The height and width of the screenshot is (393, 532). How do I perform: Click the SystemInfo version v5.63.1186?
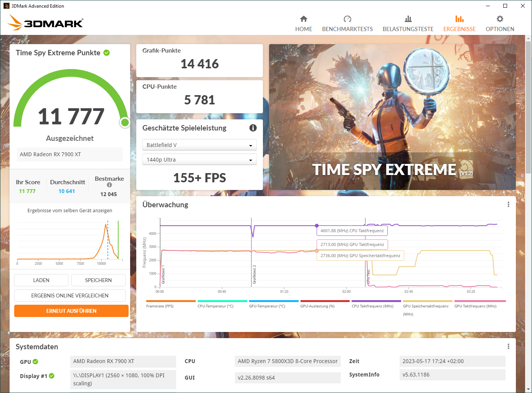pos(453,375)
